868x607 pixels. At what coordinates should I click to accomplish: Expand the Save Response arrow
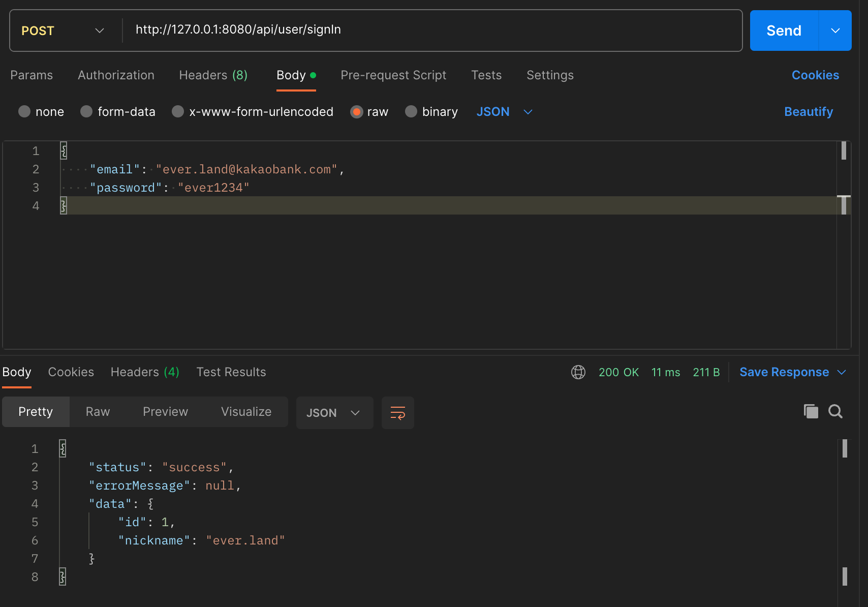click(842, 372)
